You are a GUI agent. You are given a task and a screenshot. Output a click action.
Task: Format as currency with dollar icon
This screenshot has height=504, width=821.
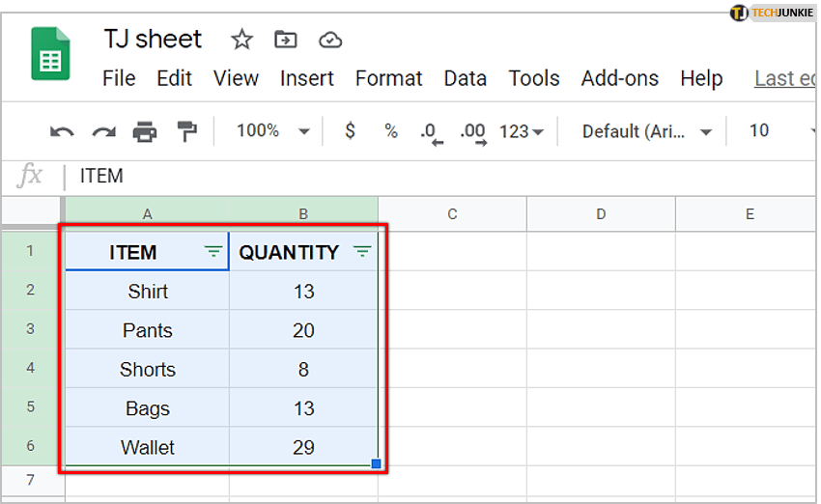coord(350,131)
